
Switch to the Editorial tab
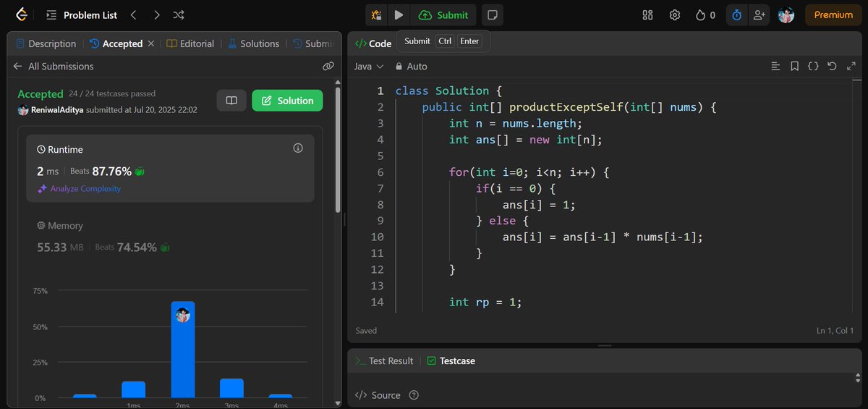[x=190, y=43]
